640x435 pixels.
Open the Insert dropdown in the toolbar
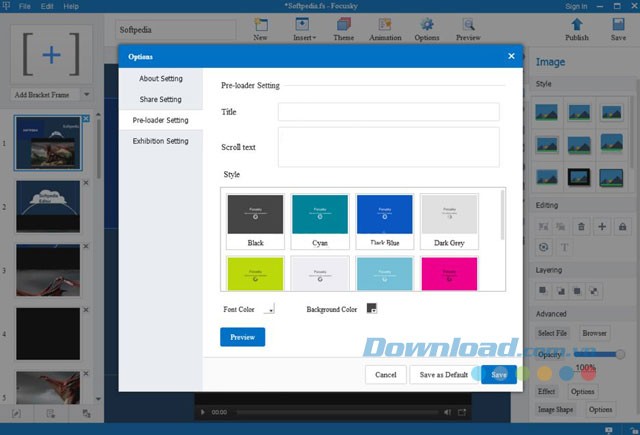coord(305,26)
